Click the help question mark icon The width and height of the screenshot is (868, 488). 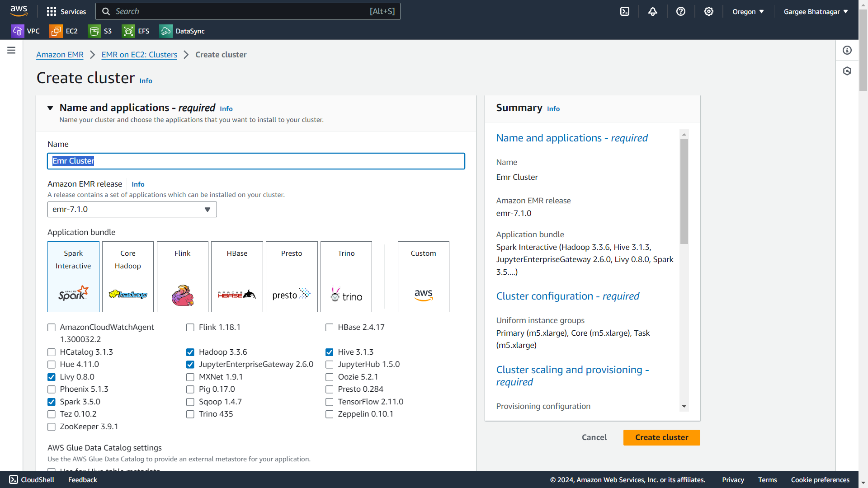point(681,11)
